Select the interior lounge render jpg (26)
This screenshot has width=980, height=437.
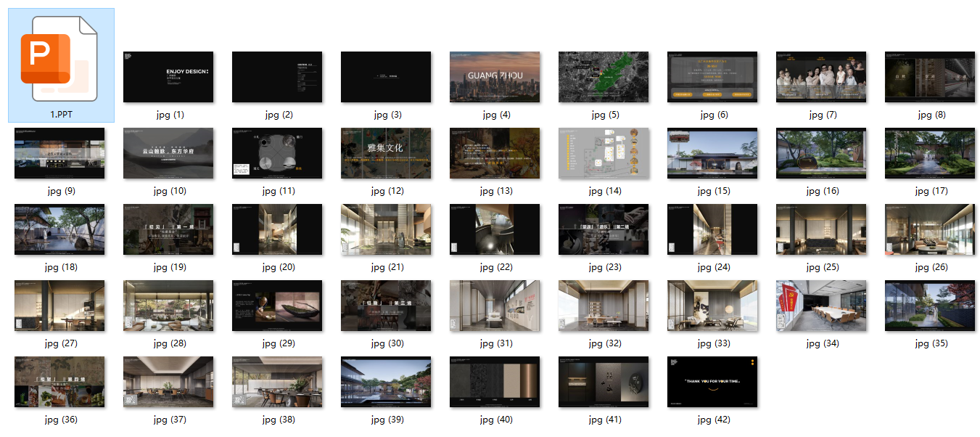(x=930, y=229)
